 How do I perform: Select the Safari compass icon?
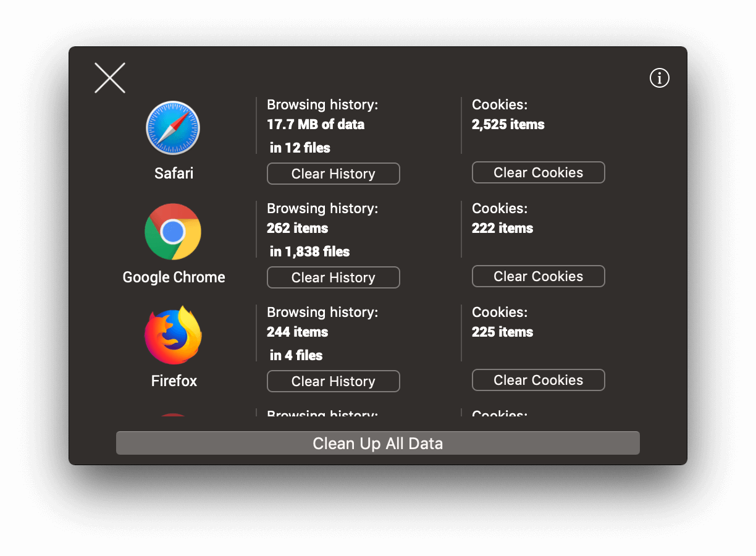[173, 128]
